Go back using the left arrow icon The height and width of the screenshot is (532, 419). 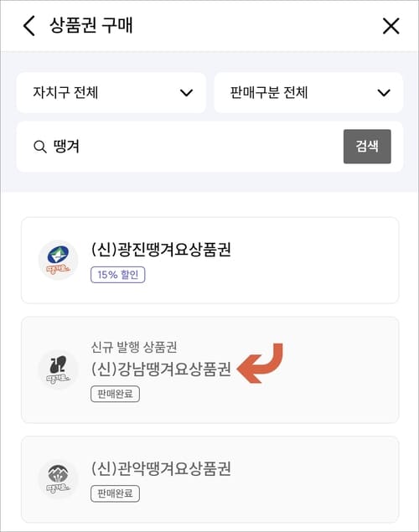(29, 26)
